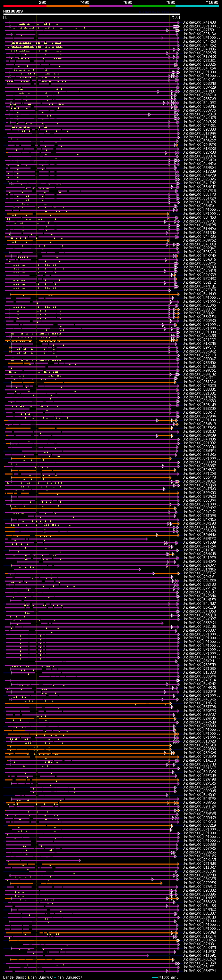Screen dimensions: 222x980
Task: Select the UniRef100_B9WHM0 label
Action: 199,535
